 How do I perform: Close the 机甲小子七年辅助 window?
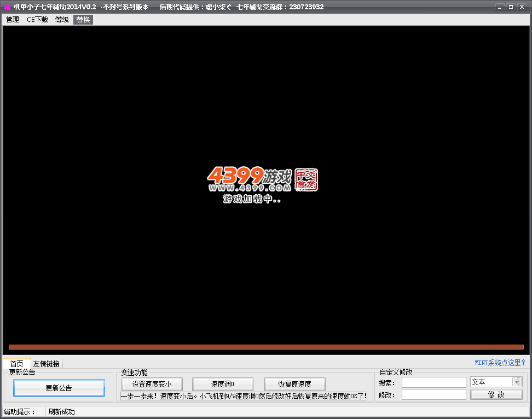click(x=522, y=7)
